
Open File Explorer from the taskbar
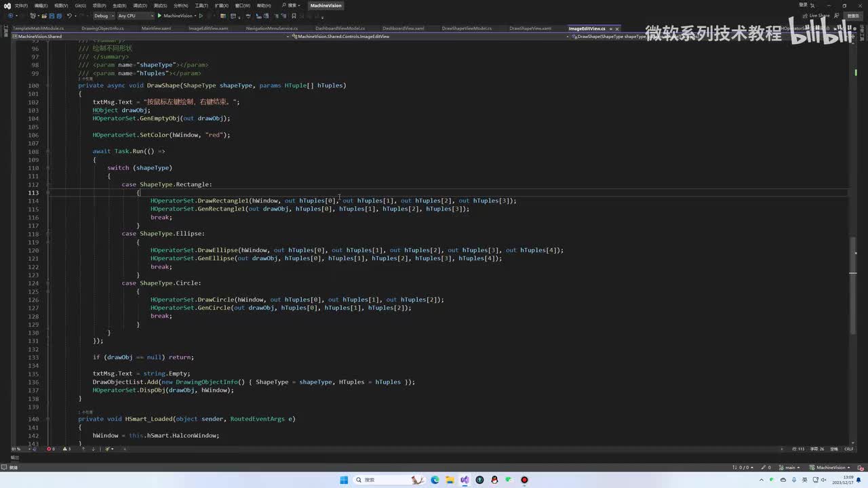click(x=450, y=480)
